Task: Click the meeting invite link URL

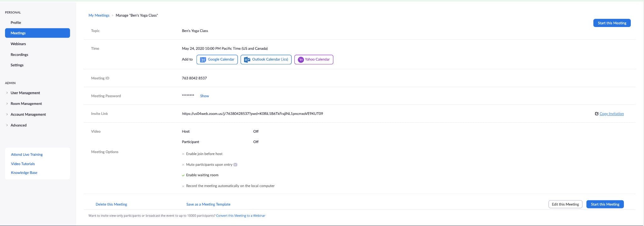Action: [x=252, y=114]
